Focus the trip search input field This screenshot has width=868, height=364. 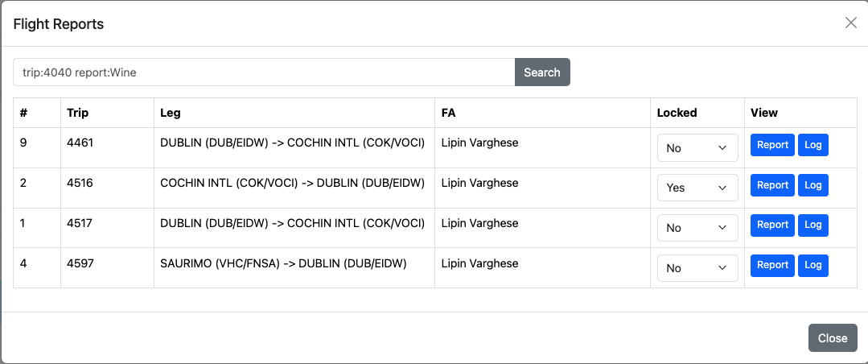click(264, 72)
